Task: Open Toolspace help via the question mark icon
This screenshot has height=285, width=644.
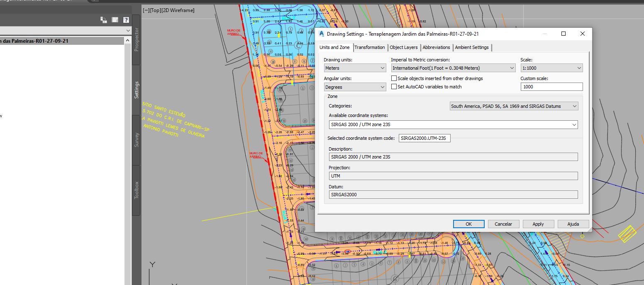Action: pos(125,19)
